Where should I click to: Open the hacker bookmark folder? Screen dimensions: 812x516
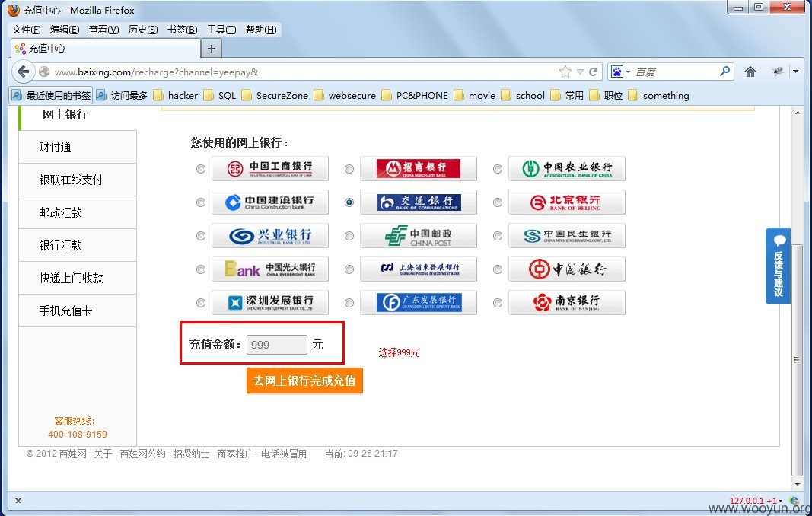(x=176, y=95)
